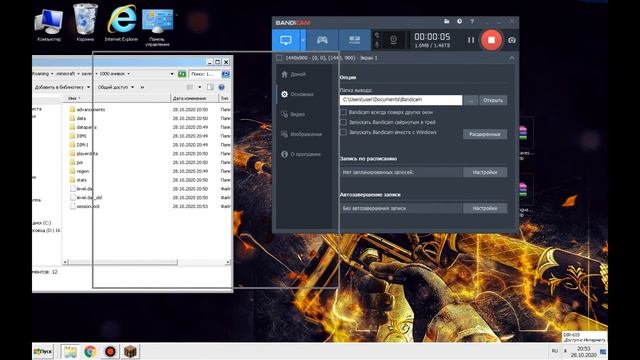Open Google Chrome from the taskbar

pos(90,351)
